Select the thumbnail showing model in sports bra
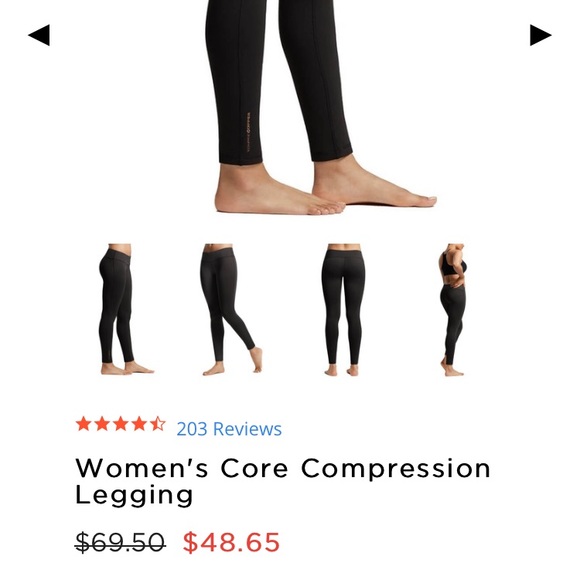This screenshot has height=580, width=580. (453, 309)
